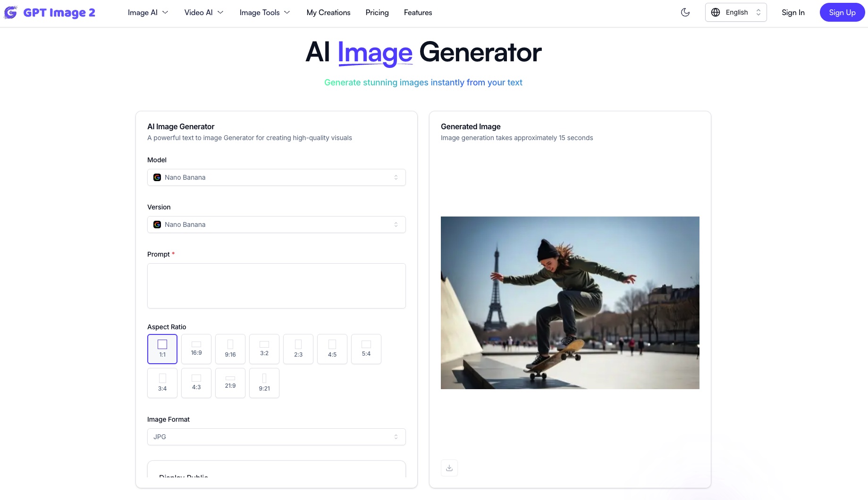Open the Version dropdown

(277, 225)
